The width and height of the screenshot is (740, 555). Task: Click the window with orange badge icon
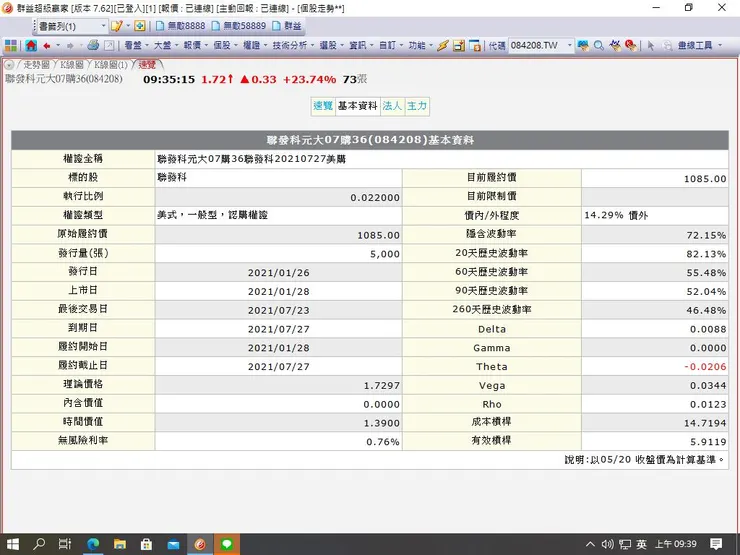(475, 45)
